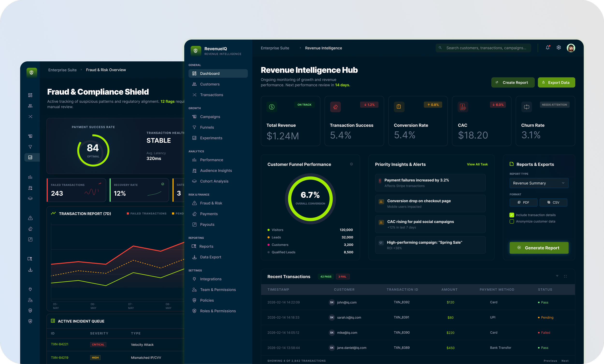Click Next pagination link in transactions table
The height and width of the screenshot is (364, 604).
point(565,361)
